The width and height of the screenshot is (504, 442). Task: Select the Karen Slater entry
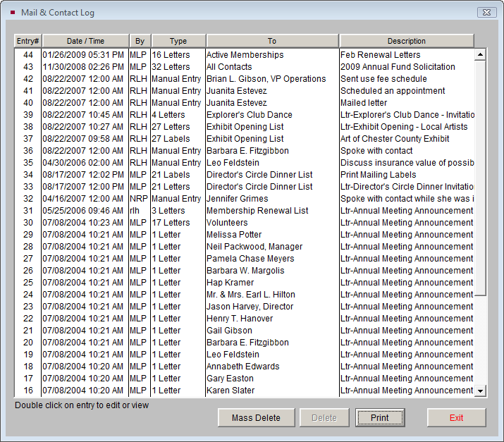(x=245, y=391)
